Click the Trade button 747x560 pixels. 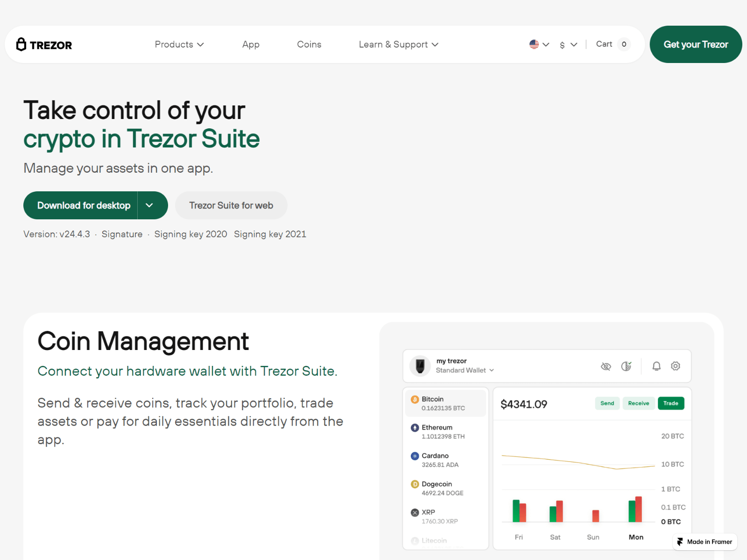[x=671, y=403]
